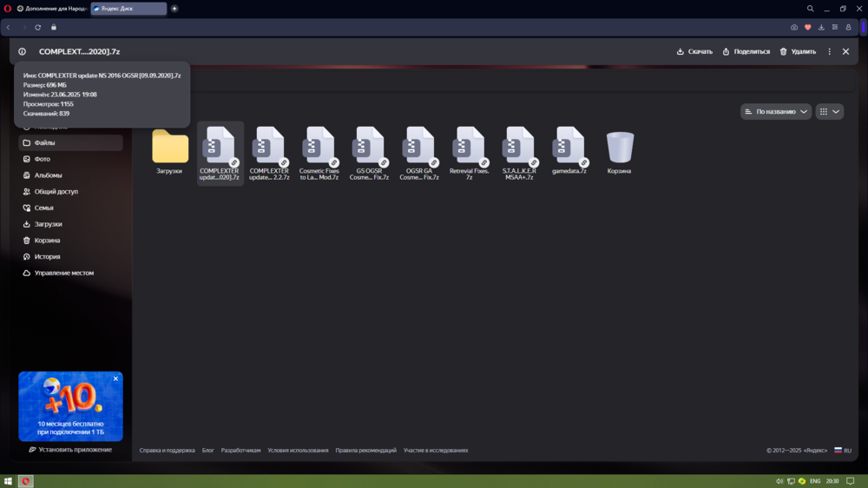Close the file selection toolbar
868x488 pixels.
pyautogui.click(x=845, y=51)
